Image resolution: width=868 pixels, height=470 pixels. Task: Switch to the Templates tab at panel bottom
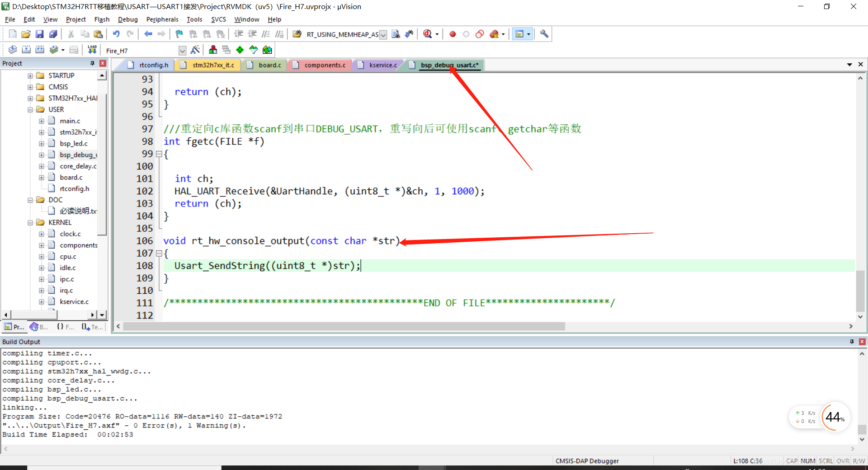(92, 327)
